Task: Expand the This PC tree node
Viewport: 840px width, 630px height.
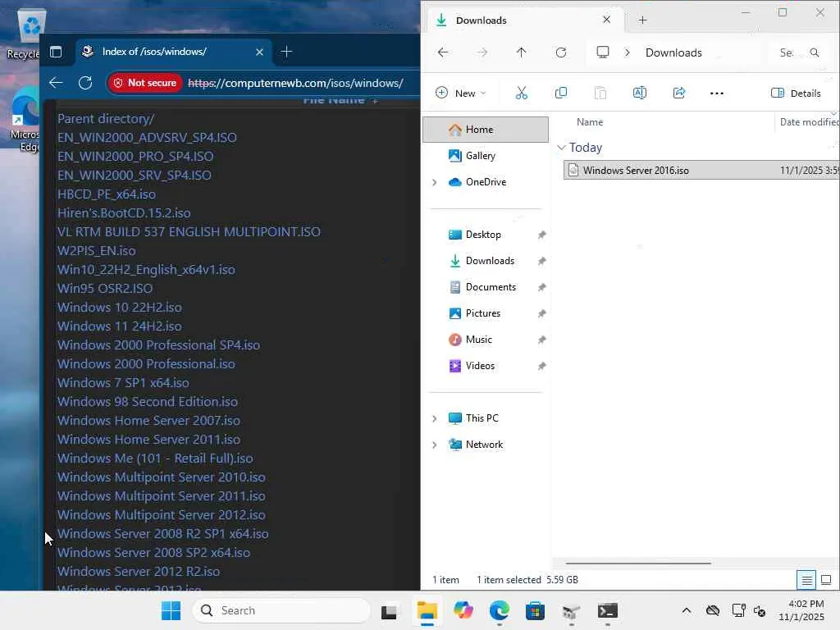Action: point(435,418)
